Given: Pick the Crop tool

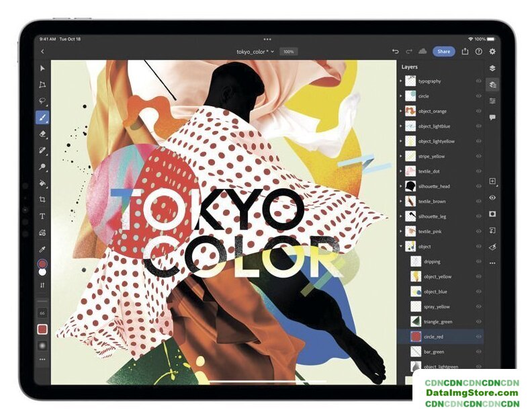Looking at the screenshot, I should pos(42,200).
